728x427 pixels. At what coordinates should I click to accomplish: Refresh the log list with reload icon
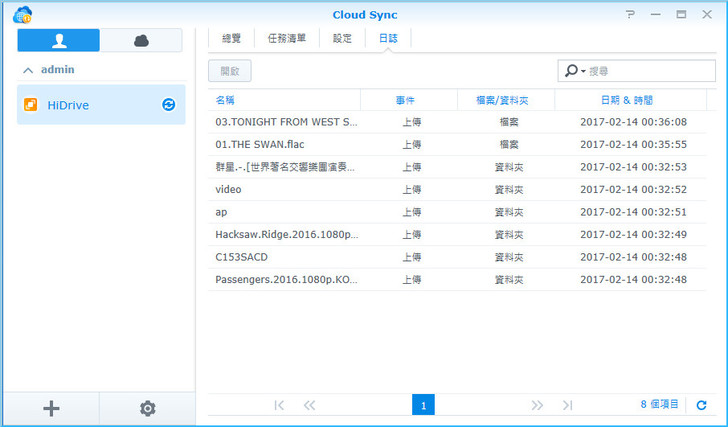click(701, 405)
